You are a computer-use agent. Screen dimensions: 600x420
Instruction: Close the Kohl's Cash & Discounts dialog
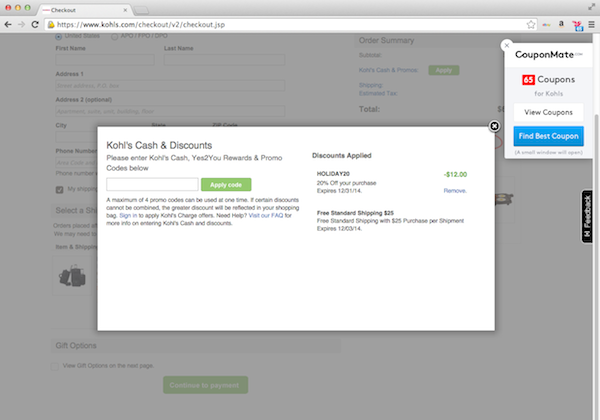[494, 126]
